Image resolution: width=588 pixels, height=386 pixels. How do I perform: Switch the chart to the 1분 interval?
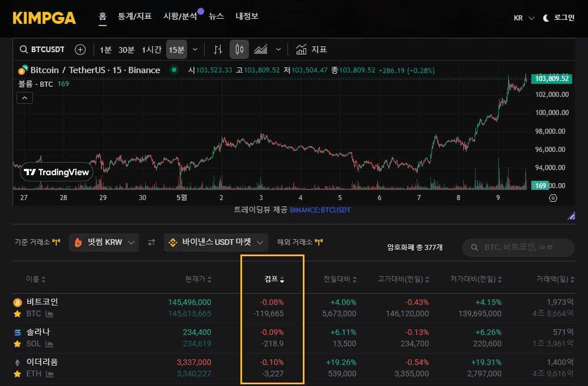[x=105, y=49]
